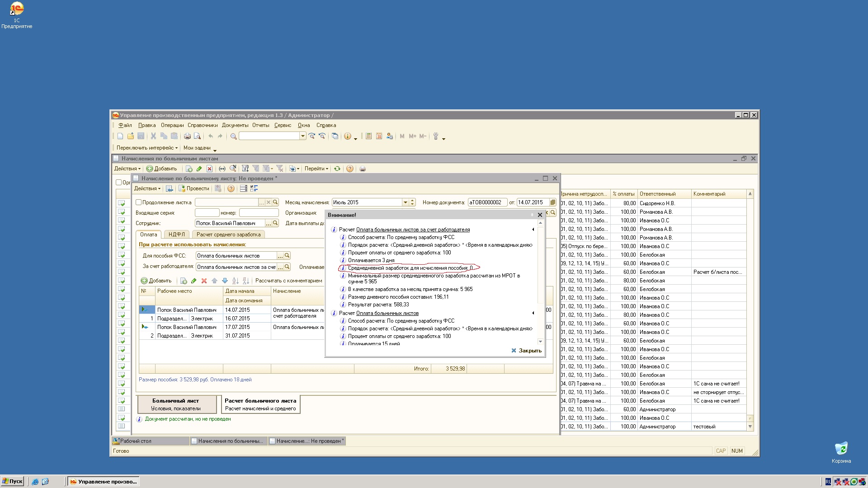
Task: Click Закрыть in the Внимание dialog
Action: (526, 351)
